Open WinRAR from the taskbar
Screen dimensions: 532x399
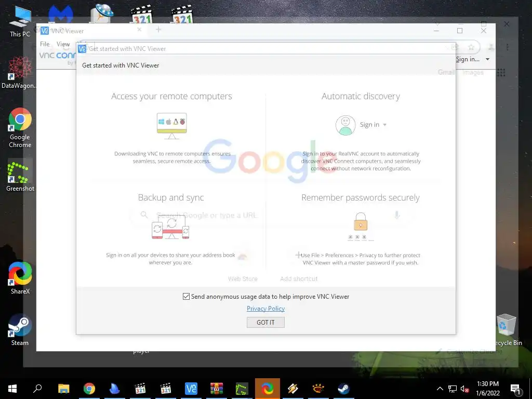[x=217, y=389]
